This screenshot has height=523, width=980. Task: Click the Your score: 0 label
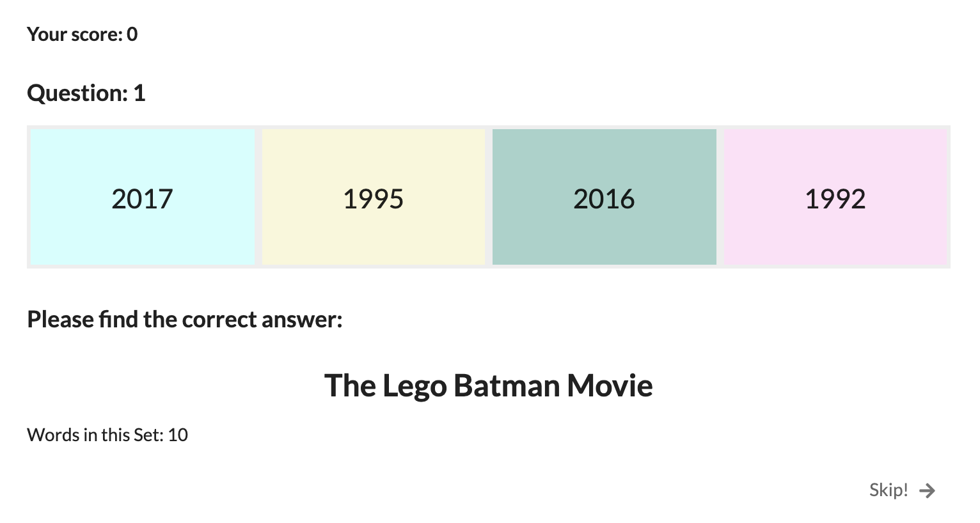click(82, 34)
